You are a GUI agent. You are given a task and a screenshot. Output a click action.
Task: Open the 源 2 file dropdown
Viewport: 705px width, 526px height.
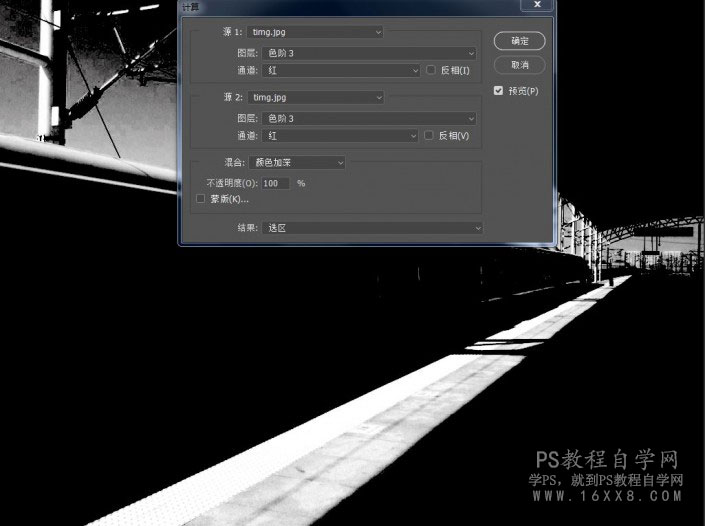[316, 97]
